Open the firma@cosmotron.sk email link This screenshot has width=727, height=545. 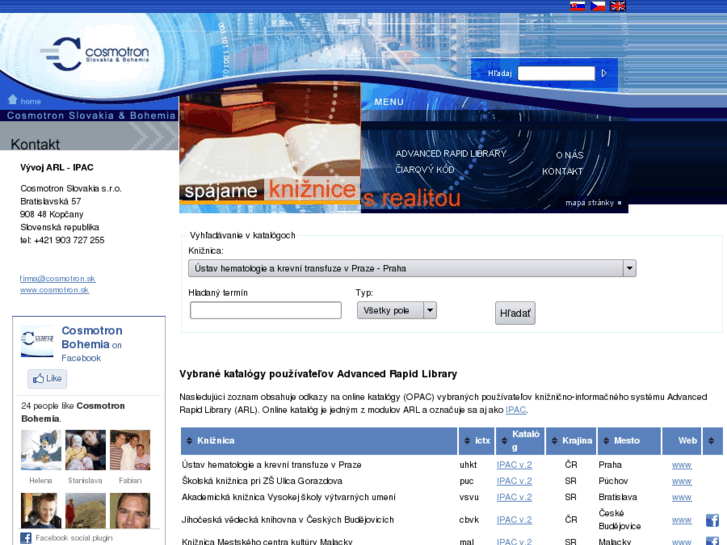click(57, 279)
